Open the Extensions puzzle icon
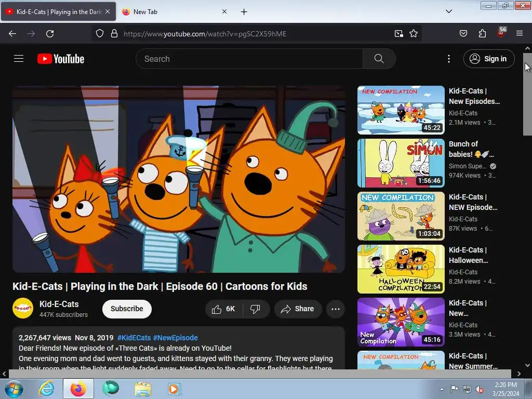The image size is (532, 399). click(x=482, y=34)
